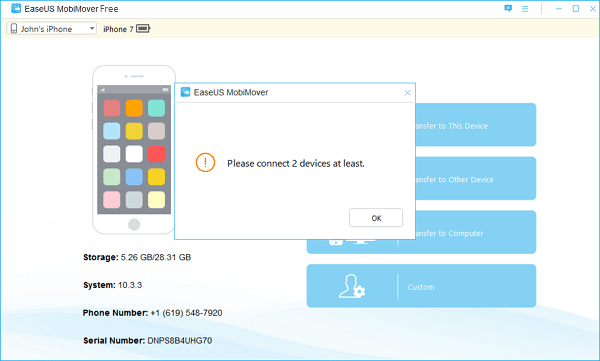Click the 'Please connect 2 devices at least.' message
Image resolution: width=600 pixels, height=361 pixels.
(x=296, y=163)
